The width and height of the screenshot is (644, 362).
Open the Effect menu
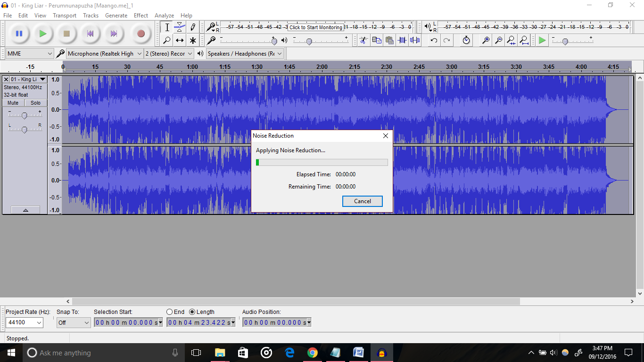coord(141,16)
